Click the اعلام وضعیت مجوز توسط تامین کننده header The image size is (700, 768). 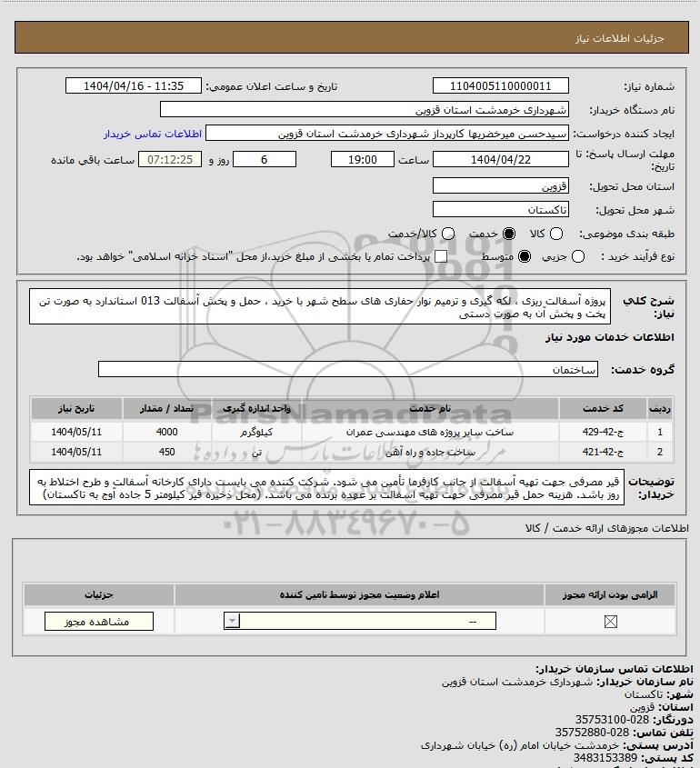point(359,594)
